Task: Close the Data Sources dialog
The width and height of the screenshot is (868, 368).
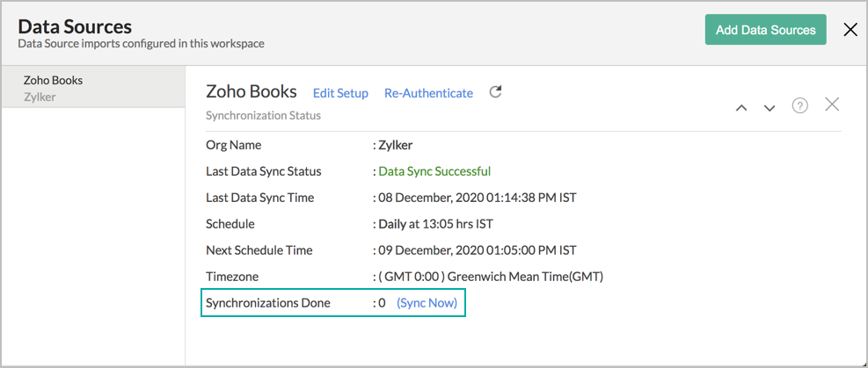Action: tap(850, 30)
